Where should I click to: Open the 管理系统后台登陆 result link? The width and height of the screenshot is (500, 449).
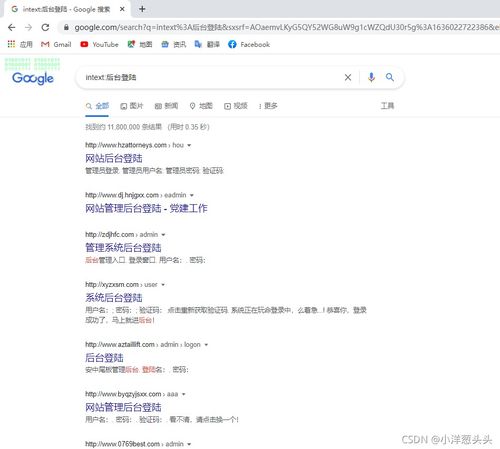pos(123,248)
